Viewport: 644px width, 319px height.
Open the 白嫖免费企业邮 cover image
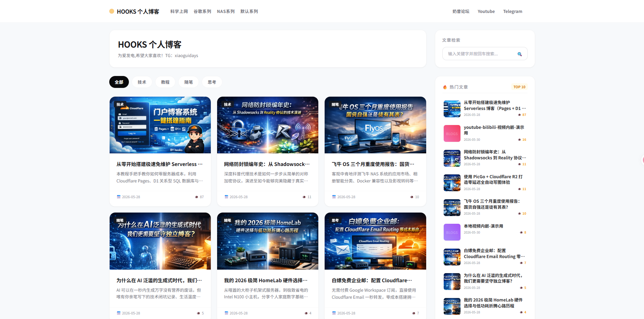tap(375, 241)
